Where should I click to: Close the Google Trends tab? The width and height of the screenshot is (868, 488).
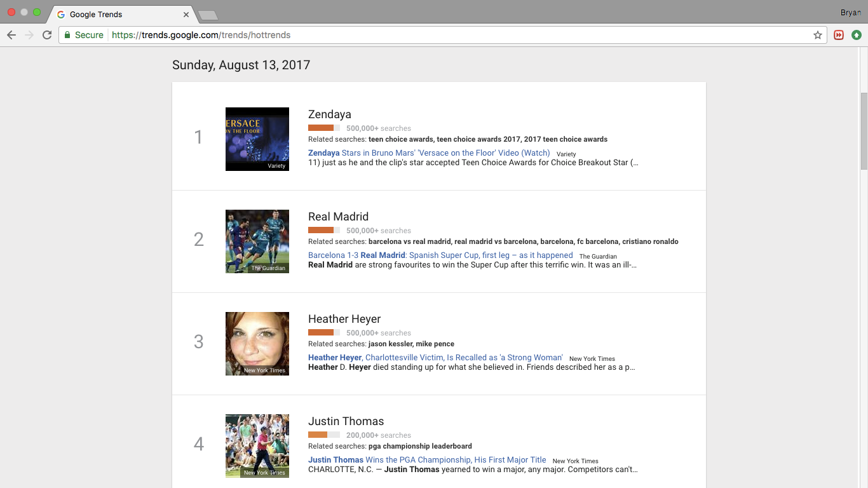tap(186, 14)
